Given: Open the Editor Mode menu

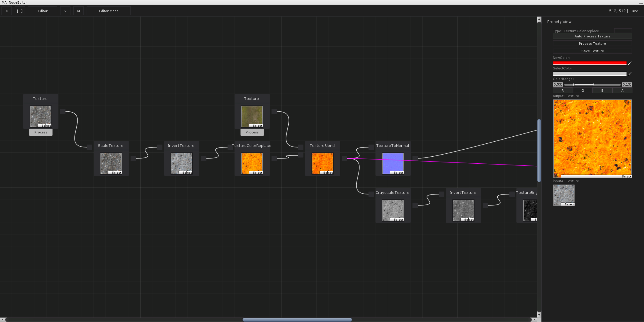Looking at the screenshot, I should (109, 11).
